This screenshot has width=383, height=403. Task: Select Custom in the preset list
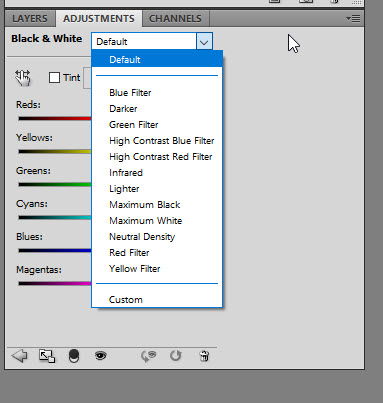157,300
